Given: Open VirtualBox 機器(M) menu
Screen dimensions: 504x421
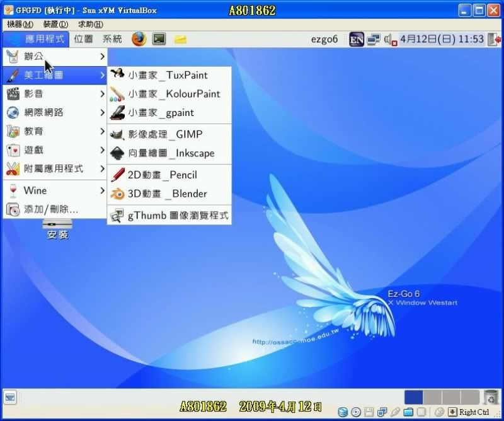Looking at the screenshot, I should [20, 24].
